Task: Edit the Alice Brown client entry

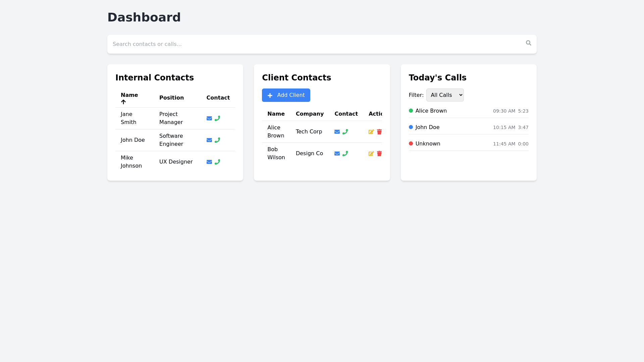Action: click(371, 132)
